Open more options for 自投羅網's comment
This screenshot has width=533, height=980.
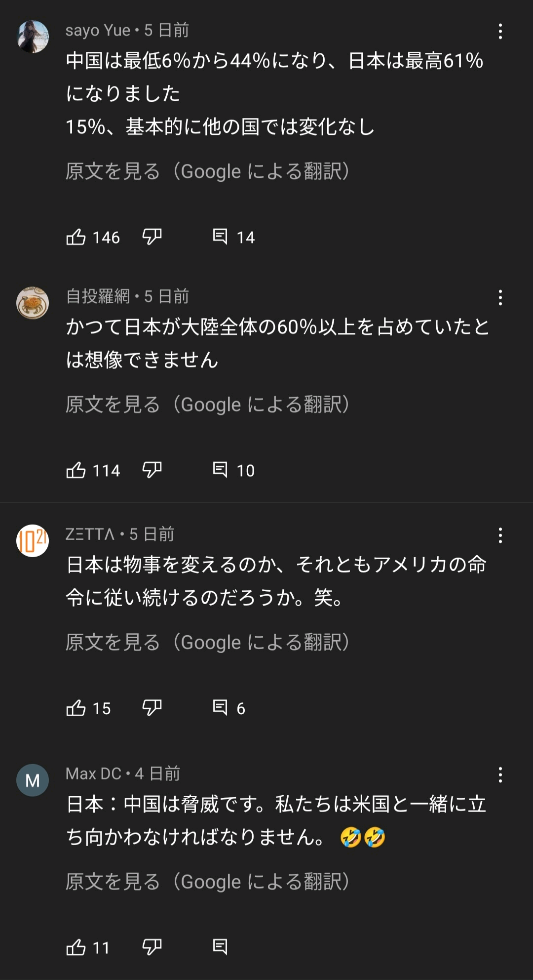click(x=500, y=298)
